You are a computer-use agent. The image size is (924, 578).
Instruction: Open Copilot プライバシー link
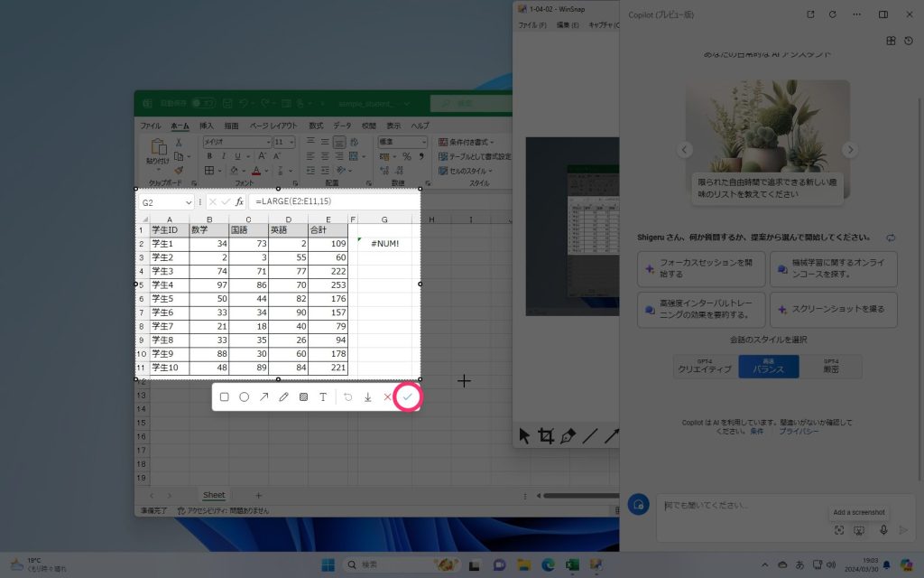click(x=799, y=431)
